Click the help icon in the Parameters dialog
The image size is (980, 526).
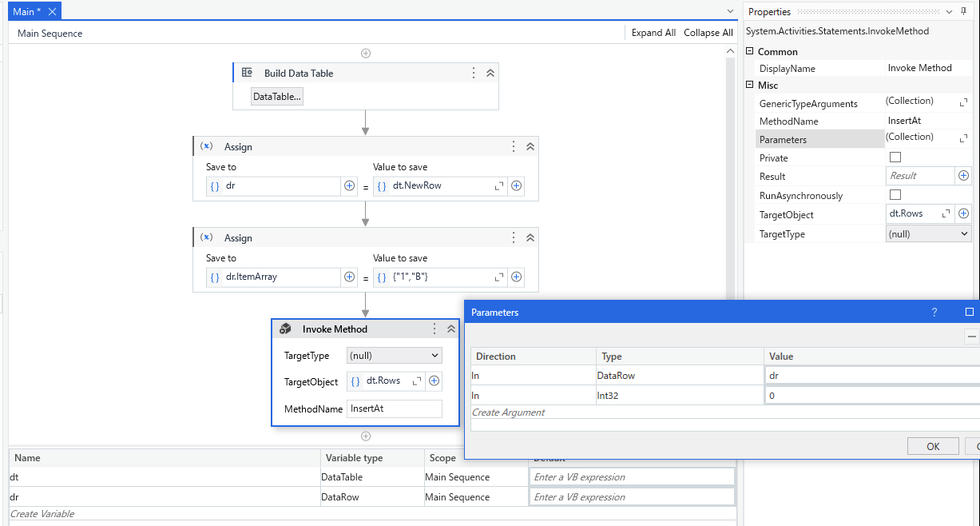(x=934, y=312)
